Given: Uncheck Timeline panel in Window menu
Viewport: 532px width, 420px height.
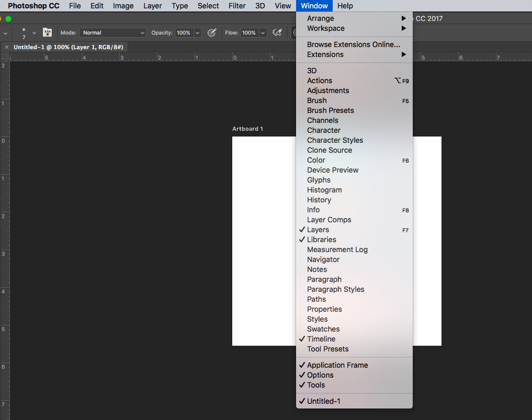Looking at the screenshot, I should click(x=354, y=339).
